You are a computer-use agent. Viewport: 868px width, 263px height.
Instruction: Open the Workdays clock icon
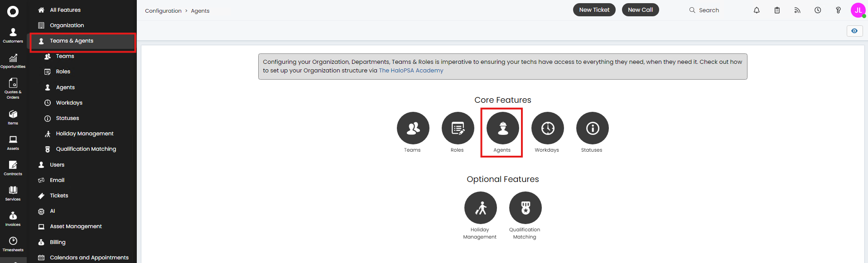click(x=547, y=129)
